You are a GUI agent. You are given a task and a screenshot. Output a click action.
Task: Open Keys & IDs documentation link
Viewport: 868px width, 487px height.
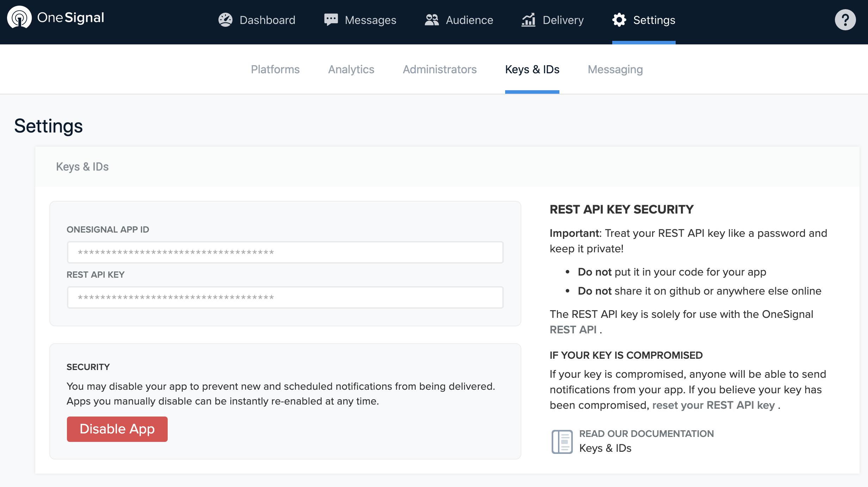click(x=605, y=448)
